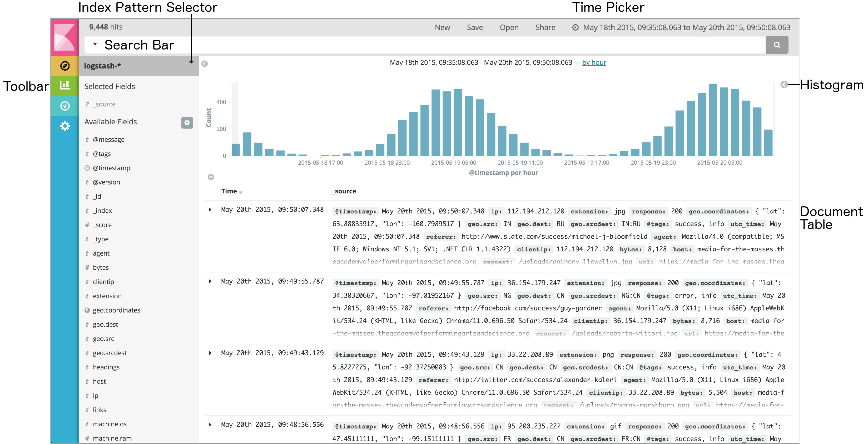
Task: Click Available Fields gear filter icon
Action: pyautogui.click(x=187, y=122)
